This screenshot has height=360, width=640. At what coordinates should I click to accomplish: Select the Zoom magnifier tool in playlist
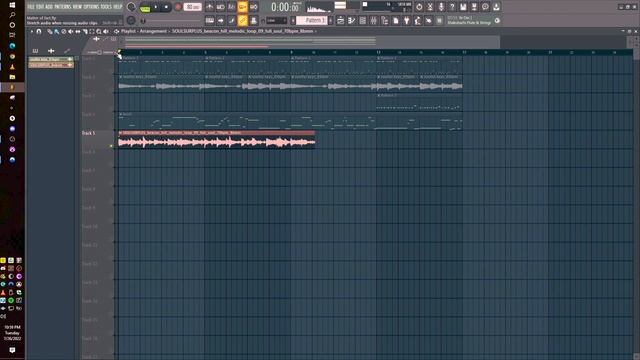pyautogui.click(x=99, y=31)
